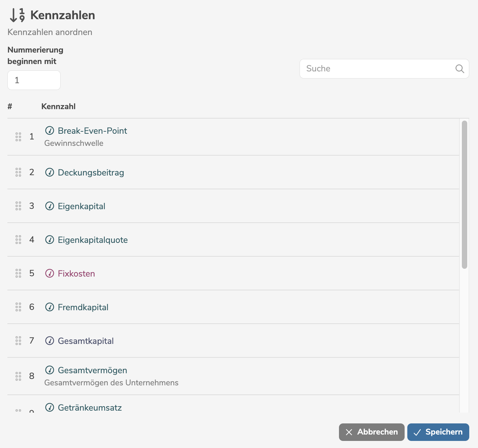The height and width of the screenshot is (448, 478).
Task: Open the Break-Even-Point metric link
Action: 92,131
